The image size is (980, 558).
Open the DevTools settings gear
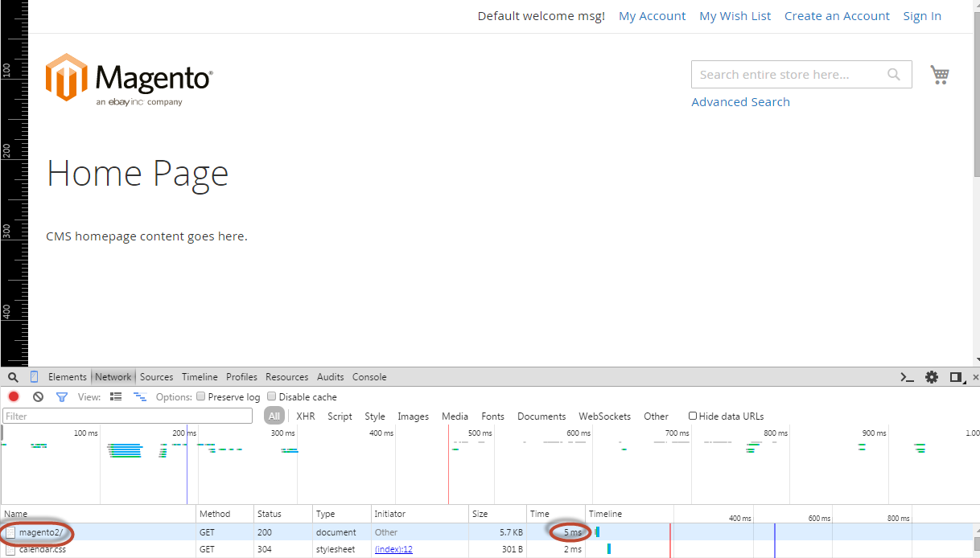(932, 377)
